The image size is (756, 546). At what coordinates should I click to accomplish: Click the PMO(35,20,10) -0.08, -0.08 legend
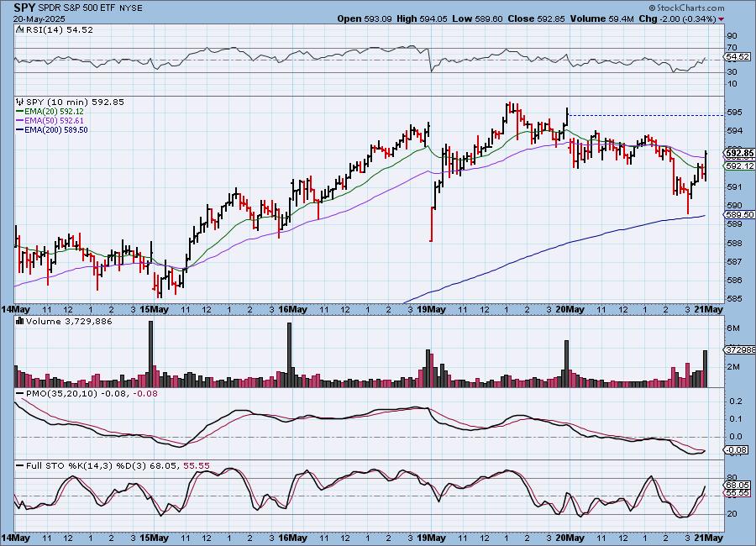92,394
